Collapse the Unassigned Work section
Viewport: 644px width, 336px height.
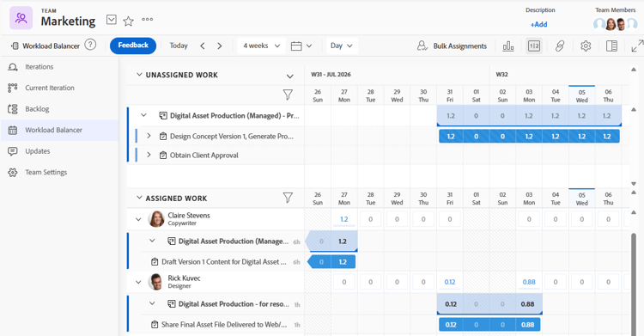[x=139, y=75]
